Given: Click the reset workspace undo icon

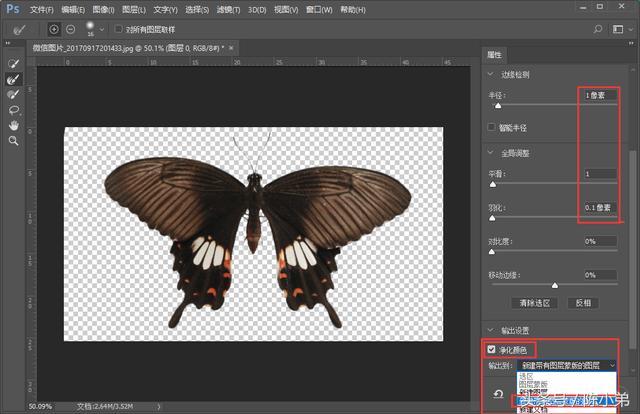Looking at the screenshot, I should tap(498, 394).
